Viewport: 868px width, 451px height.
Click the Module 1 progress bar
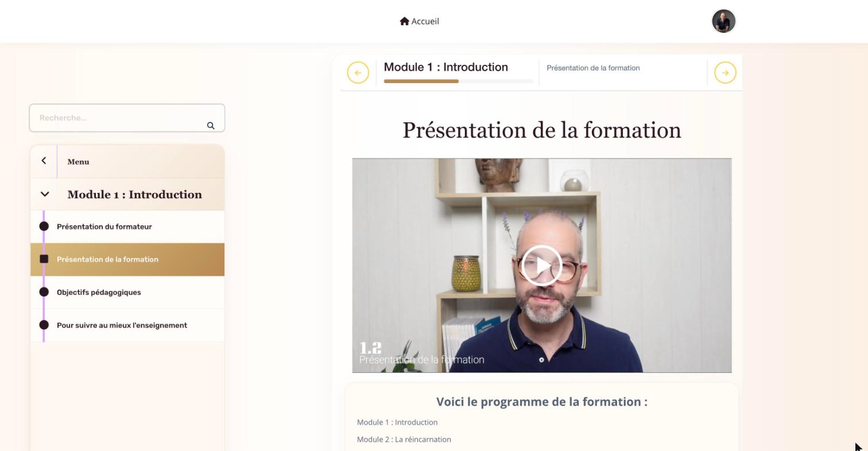(x=459, y=82)
